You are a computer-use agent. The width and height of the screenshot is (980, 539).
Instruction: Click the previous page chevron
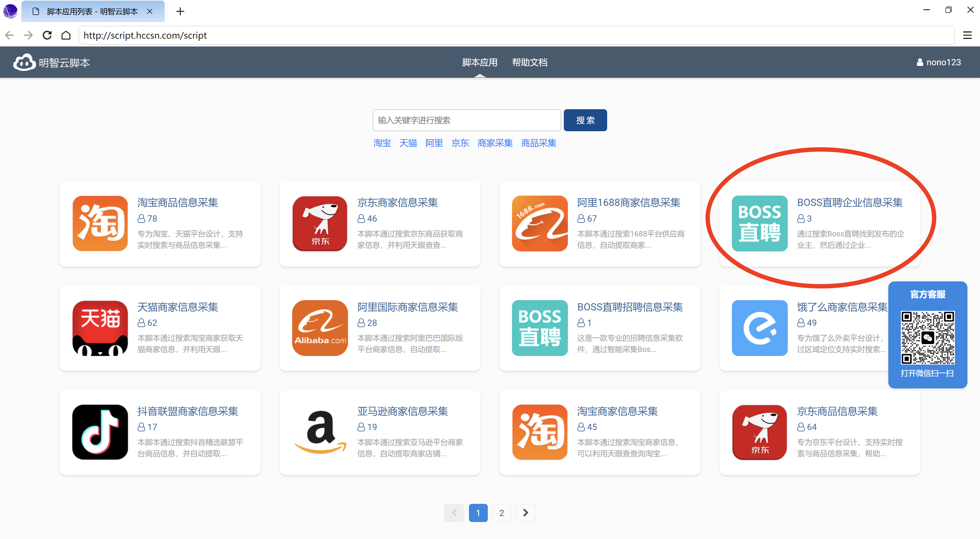[454, 513]
